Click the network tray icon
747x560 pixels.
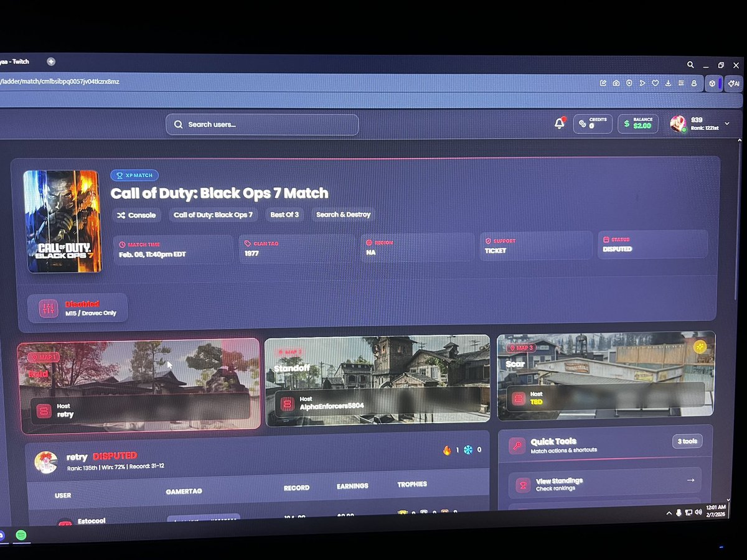pyautogui.click(x=688, y=513)
